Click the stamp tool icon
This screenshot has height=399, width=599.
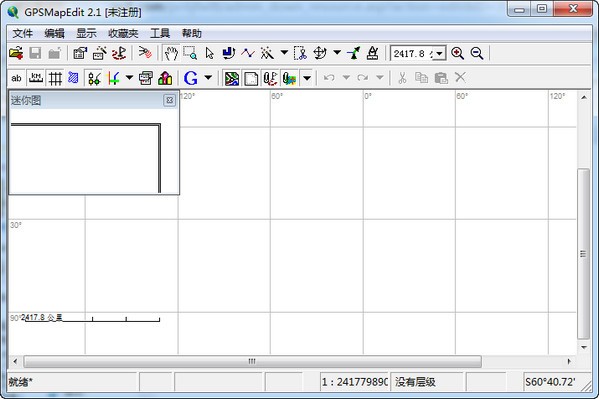click(x=372, y=53)
